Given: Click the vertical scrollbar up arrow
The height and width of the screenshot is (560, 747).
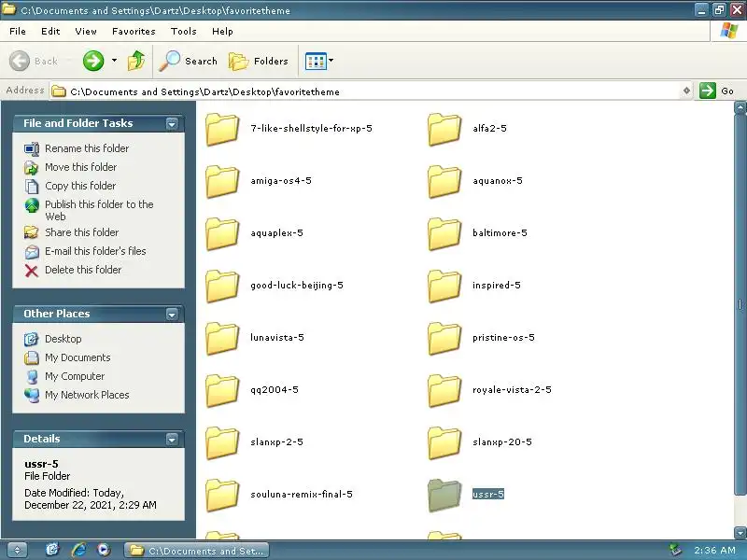Looking at the screenshot, I should click(740, 107).
